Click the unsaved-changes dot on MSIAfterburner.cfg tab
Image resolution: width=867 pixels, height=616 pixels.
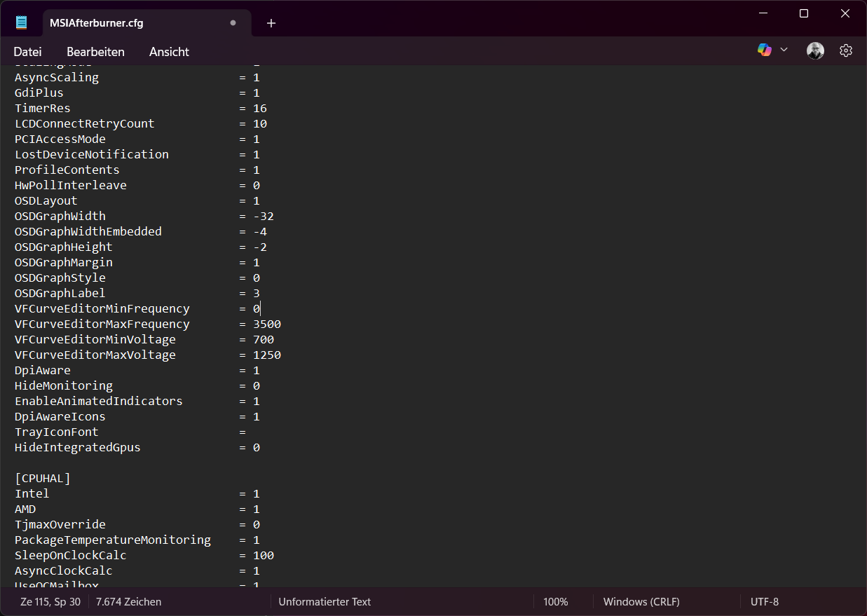click(x=233, y=23)
